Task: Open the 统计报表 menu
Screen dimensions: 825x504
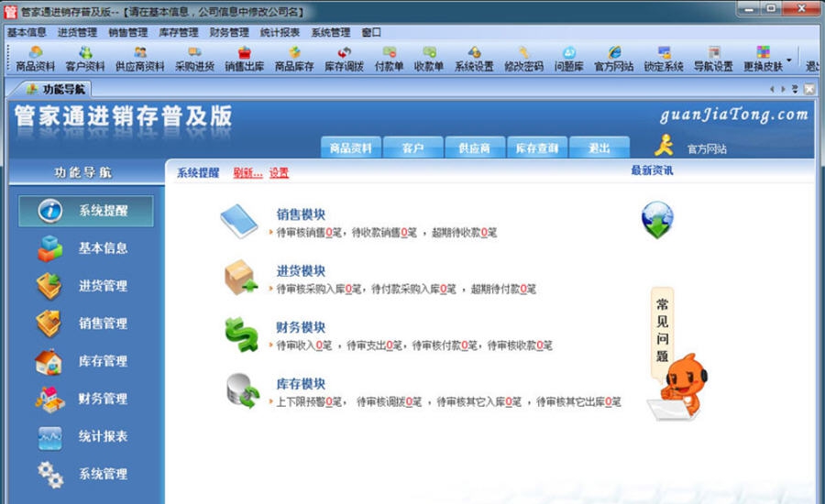Action: click(280, 33)
